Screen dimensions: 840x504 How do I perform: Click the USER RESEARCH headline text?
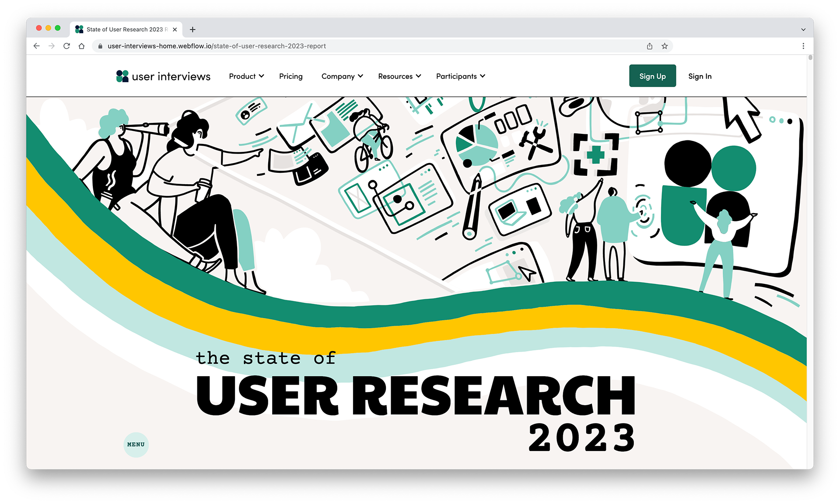point(416,395)
